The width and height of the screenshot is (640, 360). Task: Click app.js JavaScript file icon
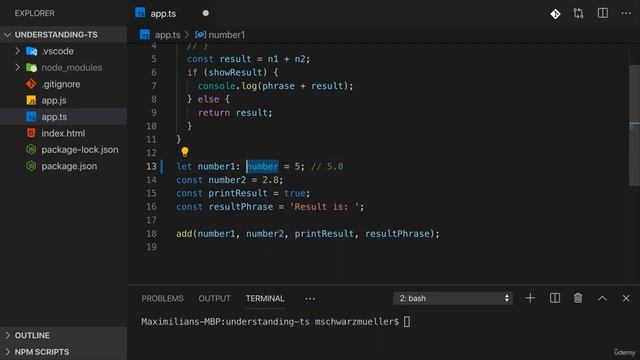(x=31, y=100)
